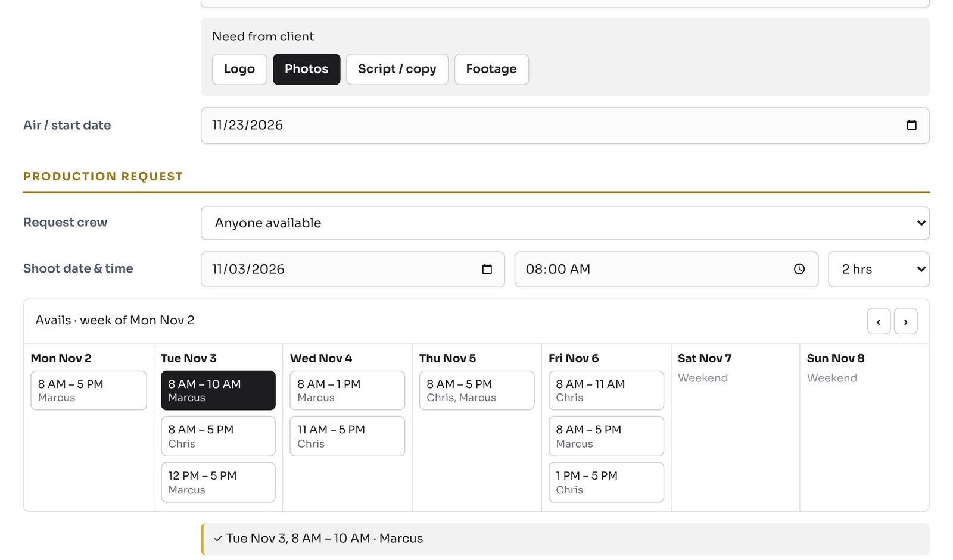Click the shoot time field 08:00 AM

click(x=666, y=269)
